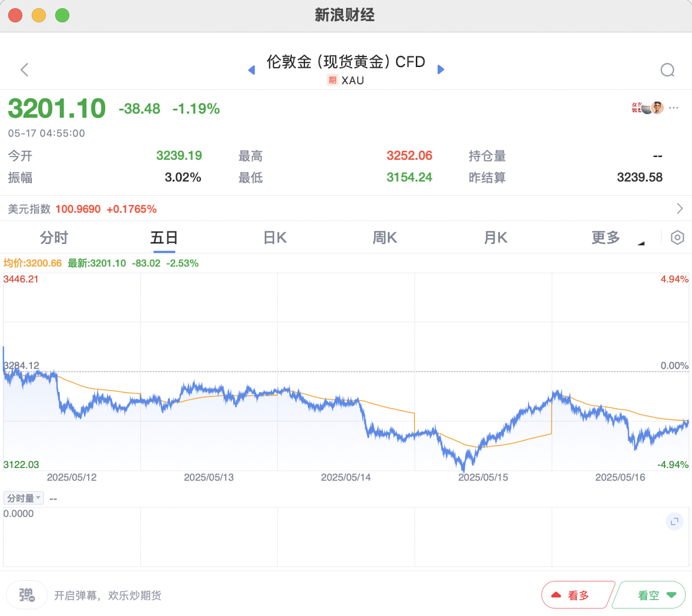692x616 pixels.
Task: Click the 振幅 value 3.02%
Action: click(x=183, y=178)
